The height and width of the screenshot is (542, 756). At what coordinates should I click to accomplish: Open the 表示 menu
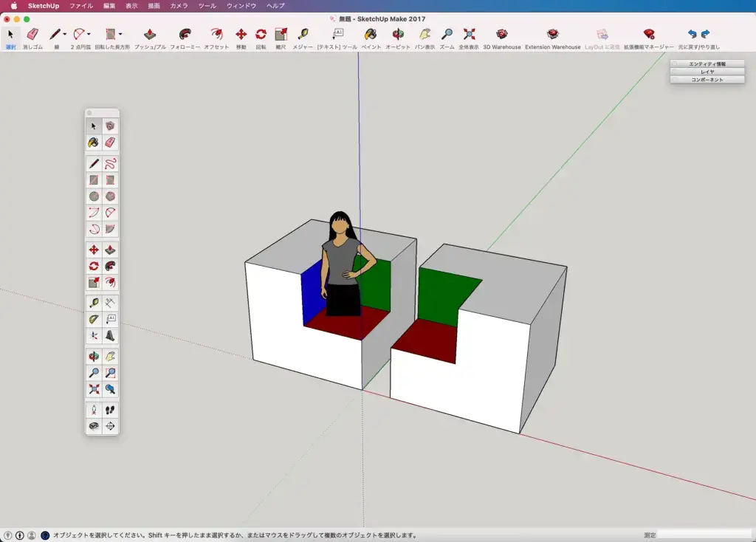[x=131, y=6]
